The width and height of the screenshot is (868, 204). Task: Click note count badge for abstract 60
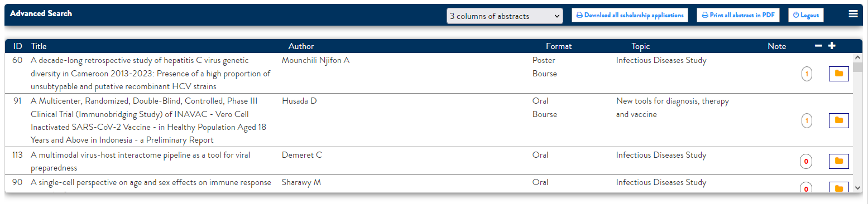click(807, 74)
